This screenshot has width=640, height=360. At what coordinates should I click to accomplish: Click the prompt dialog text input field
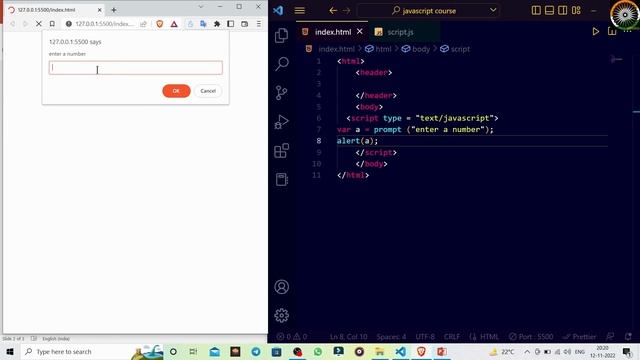[136, 68]
